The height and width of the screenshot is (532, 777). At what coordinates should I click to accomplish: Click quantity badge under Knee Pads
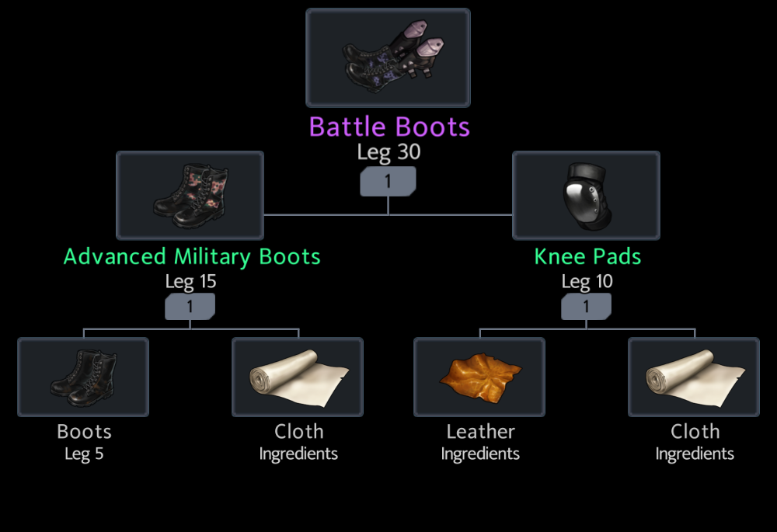point(586,307)
